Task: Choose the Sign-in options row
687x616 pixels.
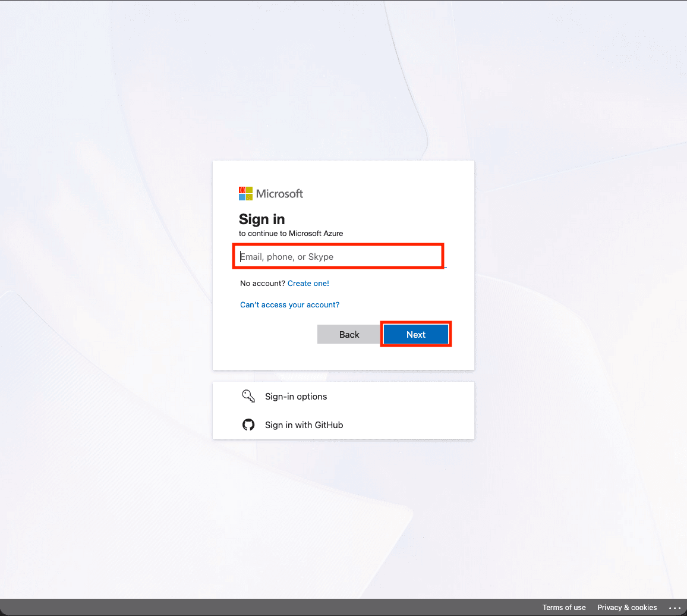Action: (x=343, y=397)
